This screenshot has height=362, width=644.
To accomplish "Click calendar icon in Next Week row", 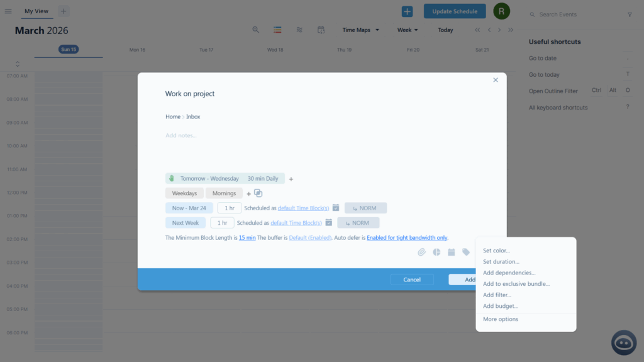I will (328, 222).
